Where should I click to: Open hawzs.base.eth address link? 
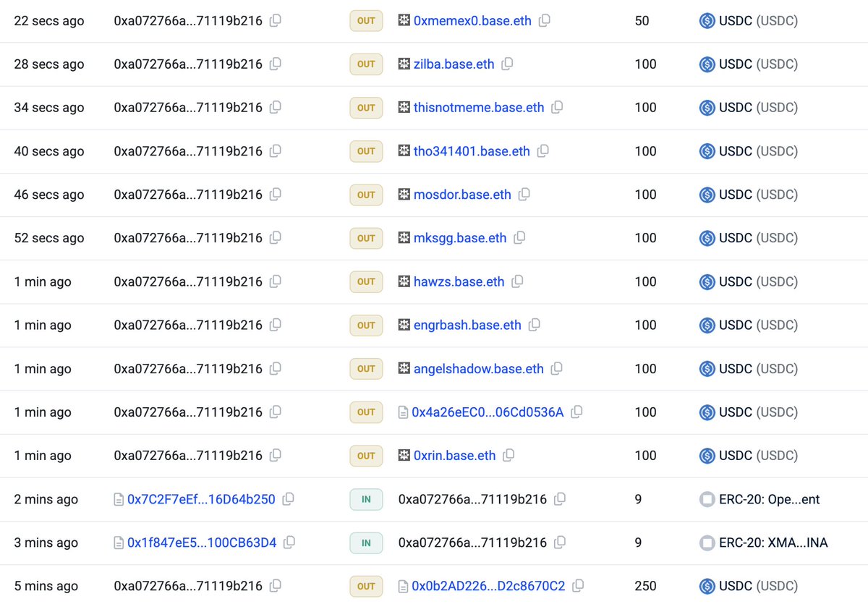459,281
